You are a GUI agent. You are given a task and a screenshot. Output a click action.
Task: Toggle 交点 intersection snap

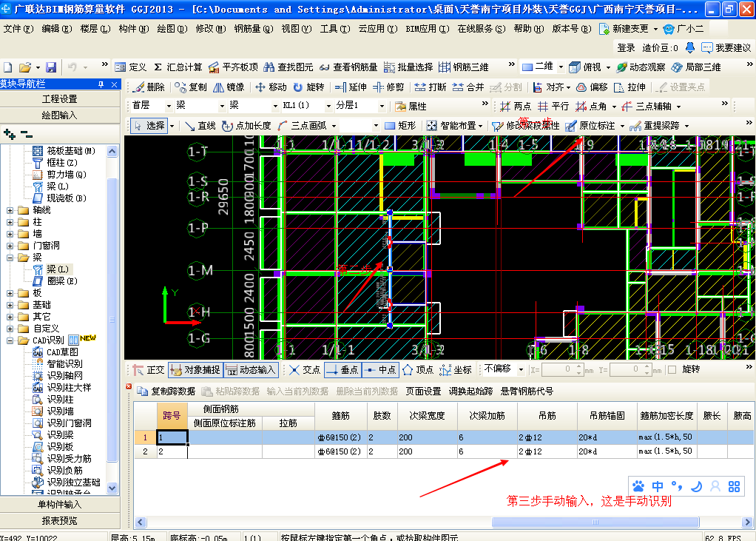tap(305, 370)
